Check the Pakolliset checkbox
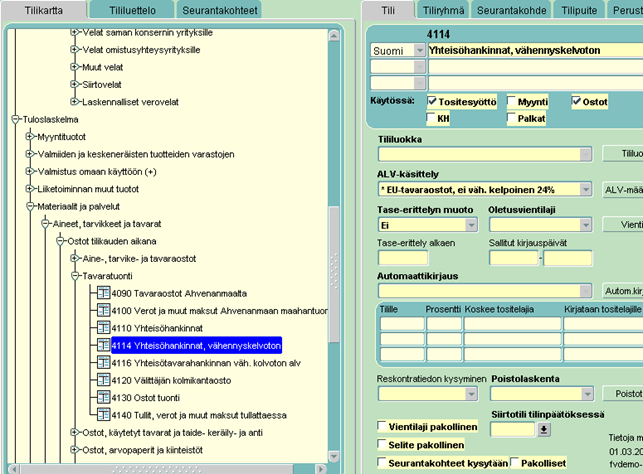643x474 pixels. click(x=515, y=462)
